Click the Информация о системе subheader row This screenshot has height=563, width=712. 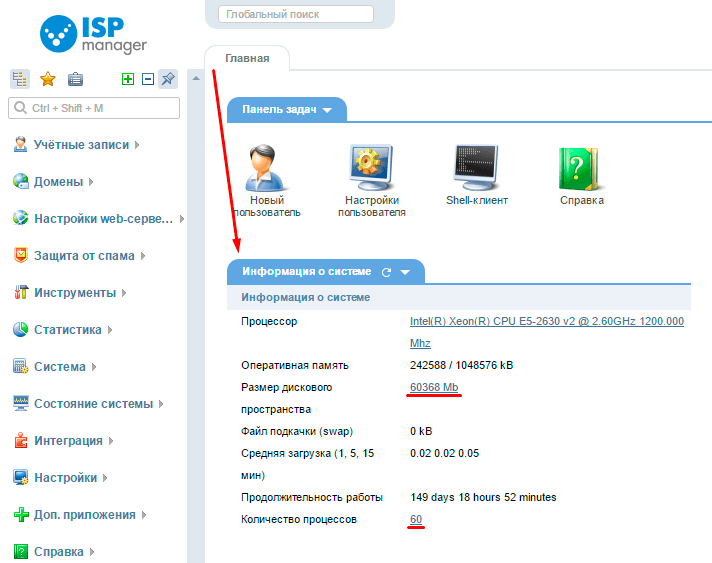(x=459, y=297)
